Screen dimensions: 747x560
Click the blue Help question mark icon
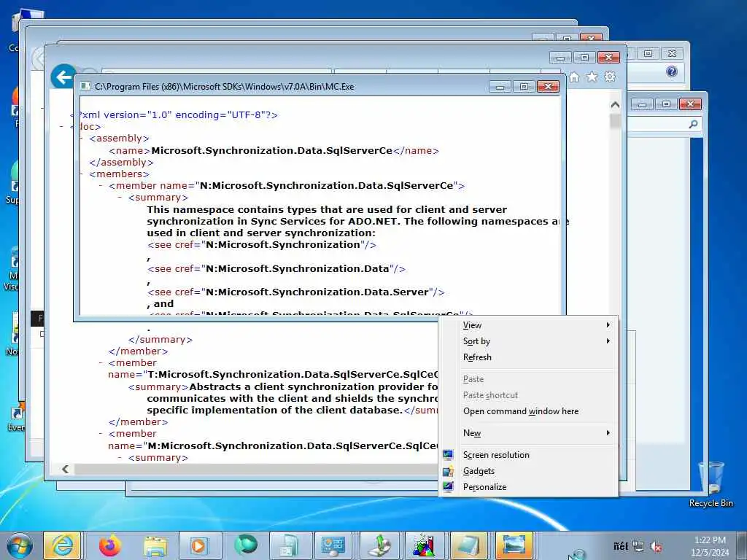tap(672, 71)
